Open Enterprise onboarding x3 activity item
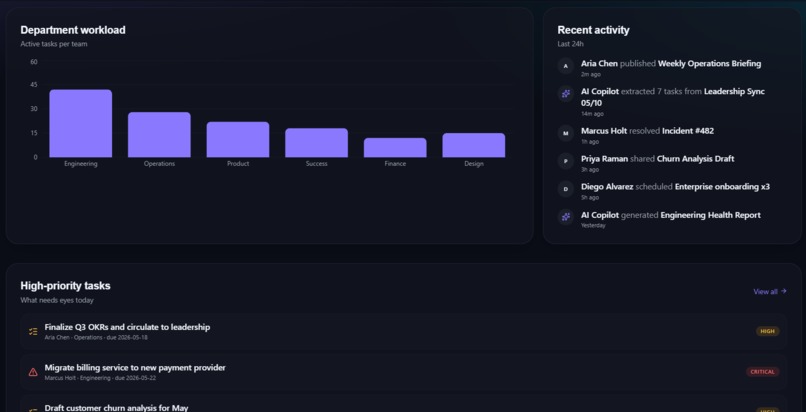The height and width of the screenshot is (412, 806). point(722,187)
